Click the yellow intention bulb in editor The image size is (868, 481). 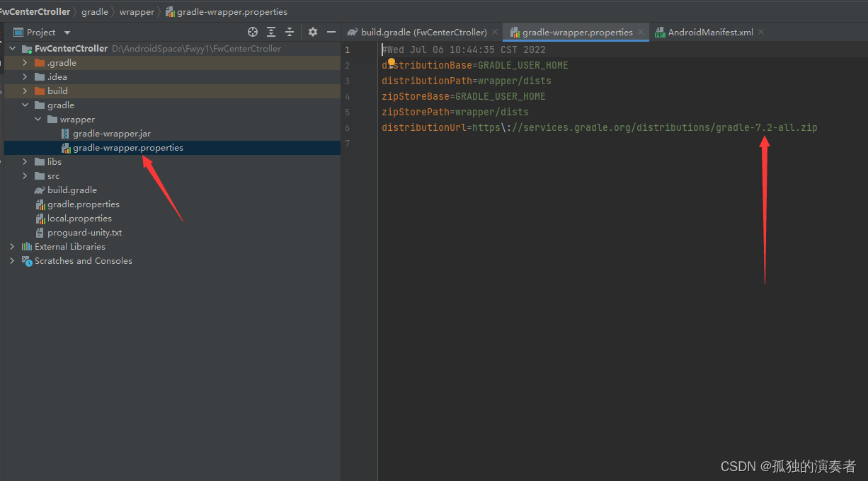(391, 62)
